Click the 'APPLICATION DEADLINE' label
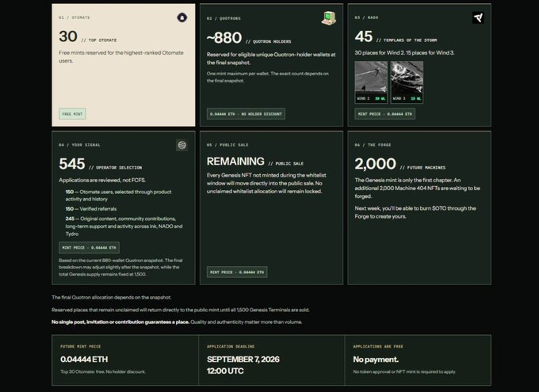Viewport: 539px width, 392px height. (231, 347)
